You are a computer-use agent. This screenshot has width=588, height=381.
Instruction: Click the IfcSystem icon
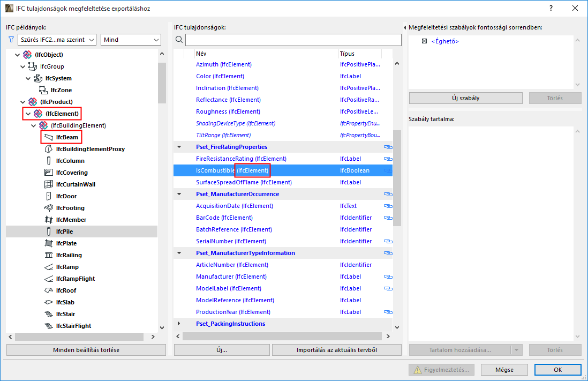(38, 78)
